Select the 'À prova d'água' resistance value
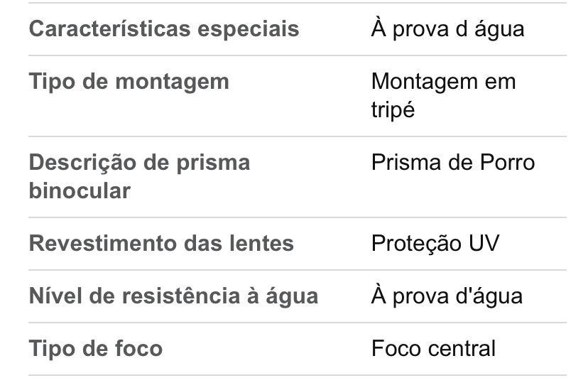588x378 pixels. [x=447, y=296]
